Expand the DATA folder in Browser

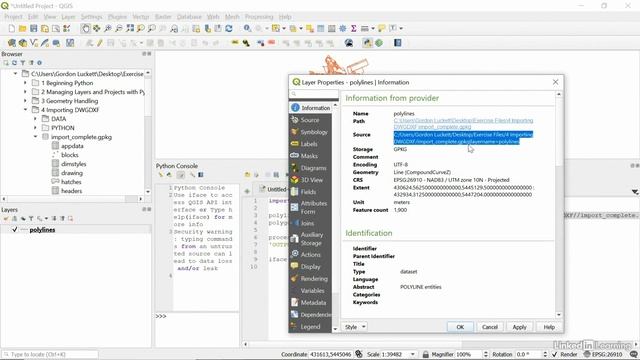[x=35, y=119]
